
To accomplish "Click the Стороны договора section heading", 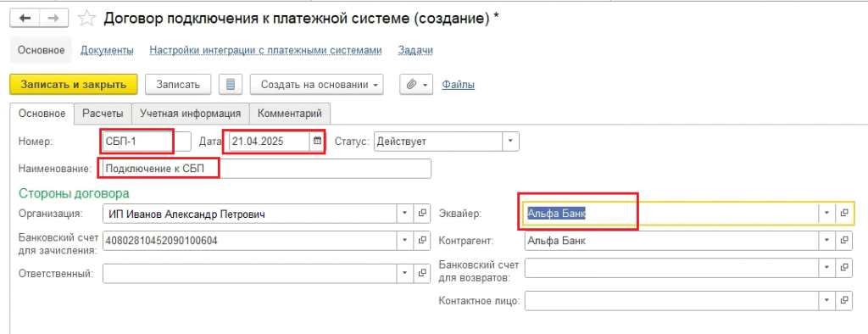I will [75, 193].
